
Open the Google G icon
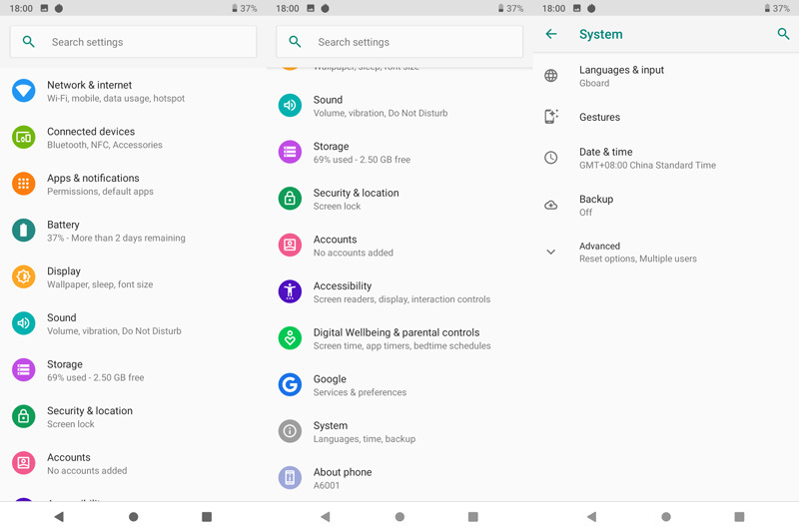coord(290,385)
